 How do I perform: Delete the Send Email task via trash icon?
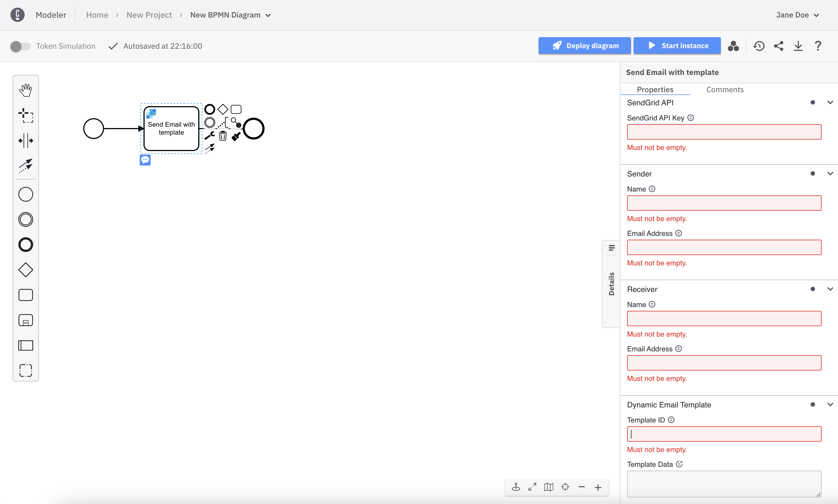223,136
